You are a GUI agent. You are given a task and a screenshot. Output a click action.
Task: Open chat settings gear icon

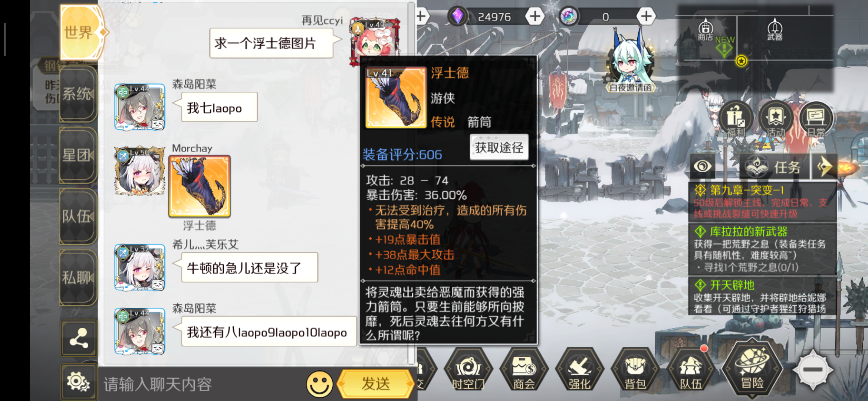click(x=79, y=382)
